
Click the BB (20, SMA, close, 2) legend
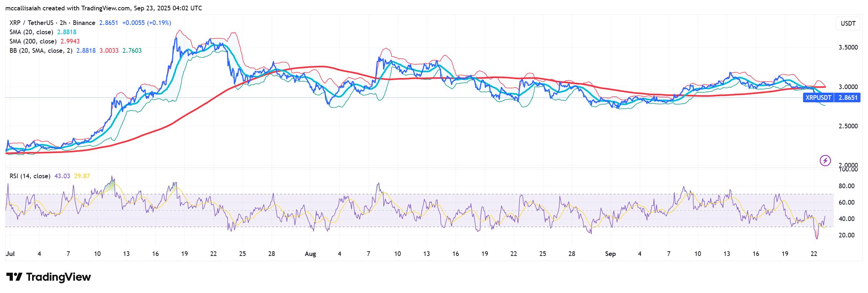[x=41, y=51]
